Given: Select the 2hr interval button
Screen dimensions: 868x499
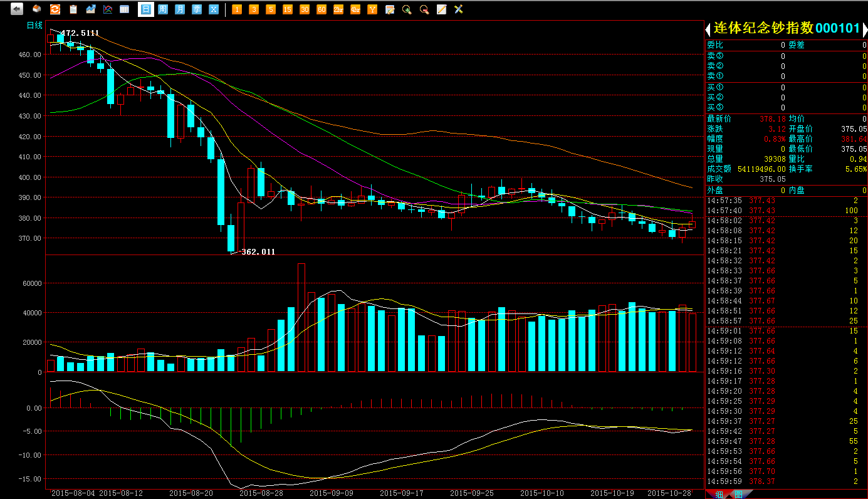Looking at the screenshot, I should (338, 9).
